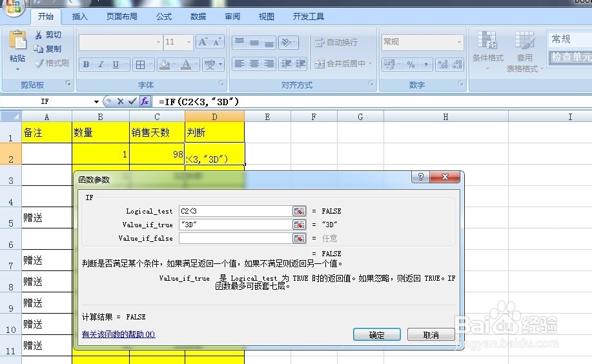Open 套用表格格式 table styles

point(524,52)
